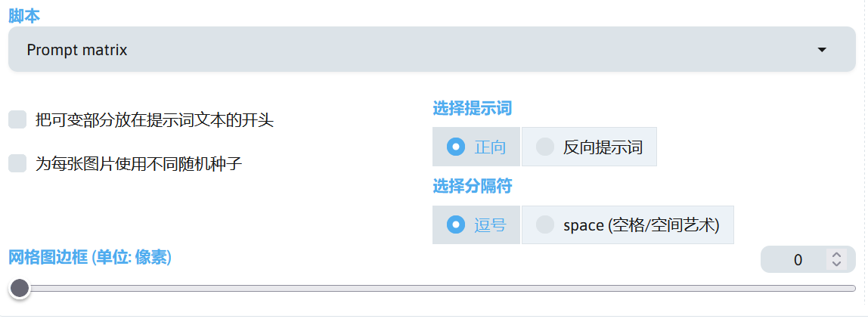This screenshot has width=868, height=322.
Task: Enable 把可变部分放在提示词文本的开头 checkbox
Action: [17, 119]
